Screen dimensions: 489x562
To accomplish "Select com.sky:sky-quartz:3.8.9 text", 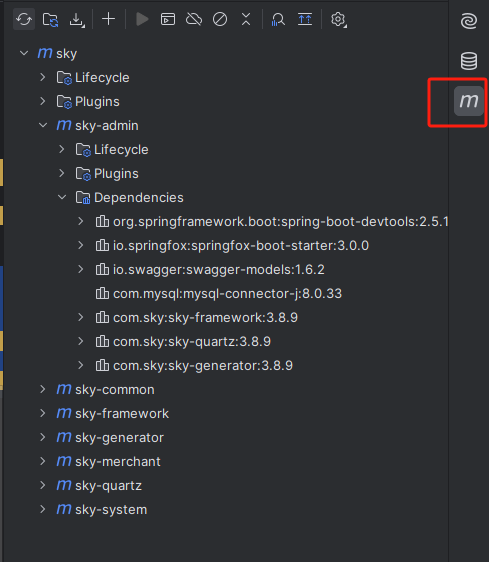I will point(192,342).
